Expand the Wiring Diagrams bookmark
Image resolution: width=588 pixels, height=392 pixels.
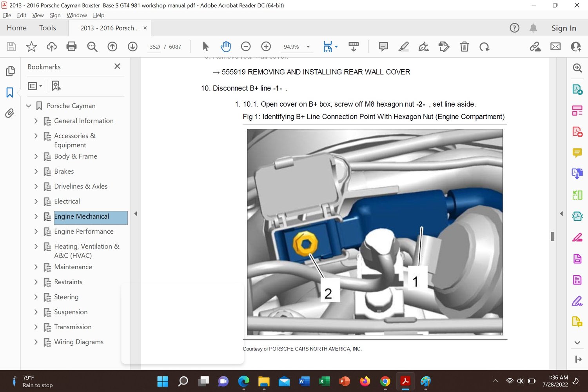click(x=36, y=342)
